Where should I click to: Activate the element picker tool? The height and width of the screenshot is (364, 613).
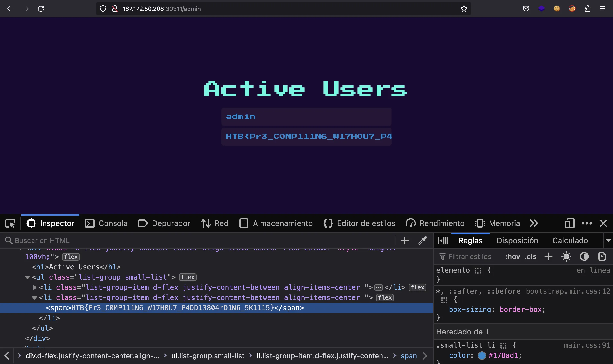coord(10,223)
